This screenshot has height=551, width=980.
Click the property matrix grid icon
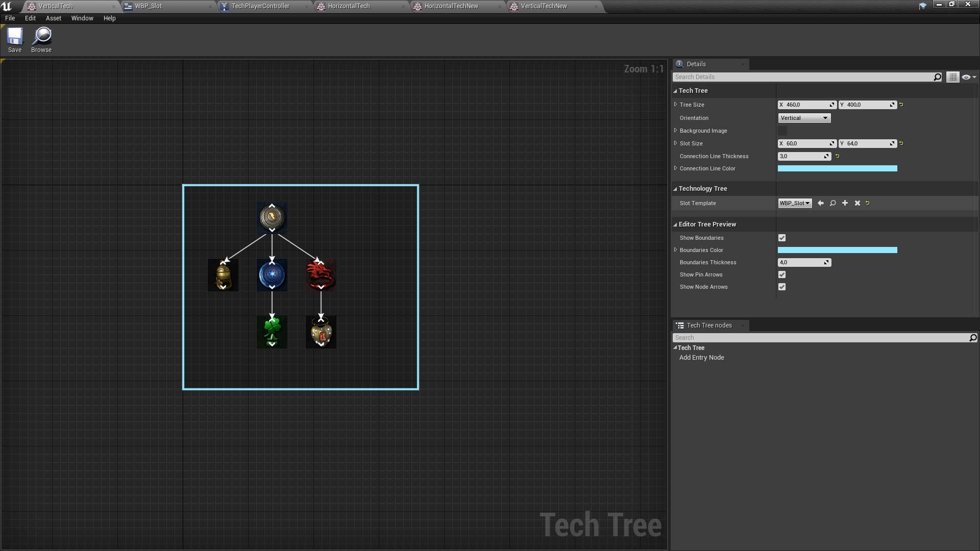953,77
